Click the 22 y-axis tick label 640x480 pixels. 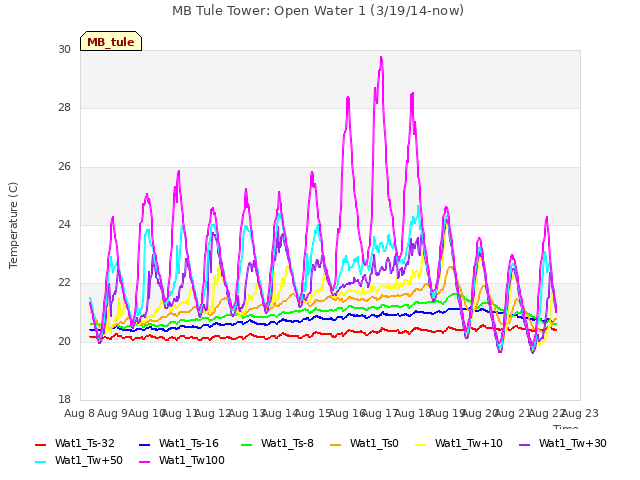[x=64, y=282]
